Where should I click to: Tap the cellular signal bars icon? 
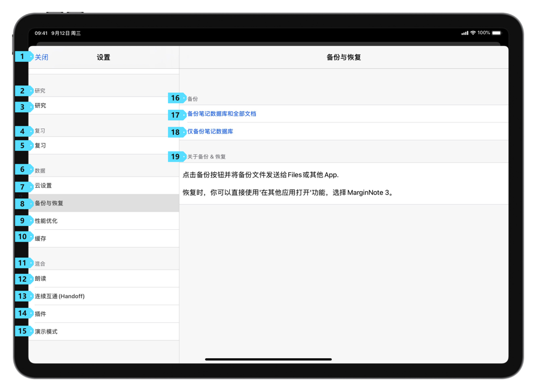click(465, 33)
